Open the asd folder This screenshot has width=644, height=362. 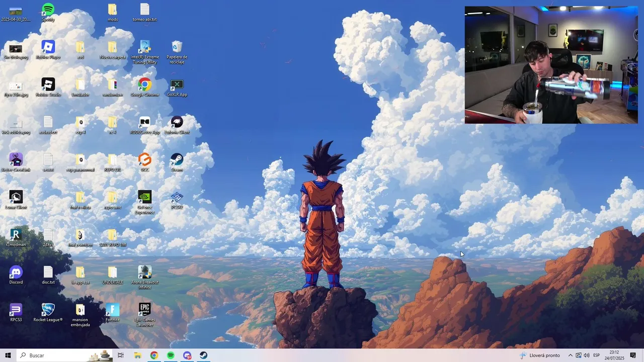80,50
